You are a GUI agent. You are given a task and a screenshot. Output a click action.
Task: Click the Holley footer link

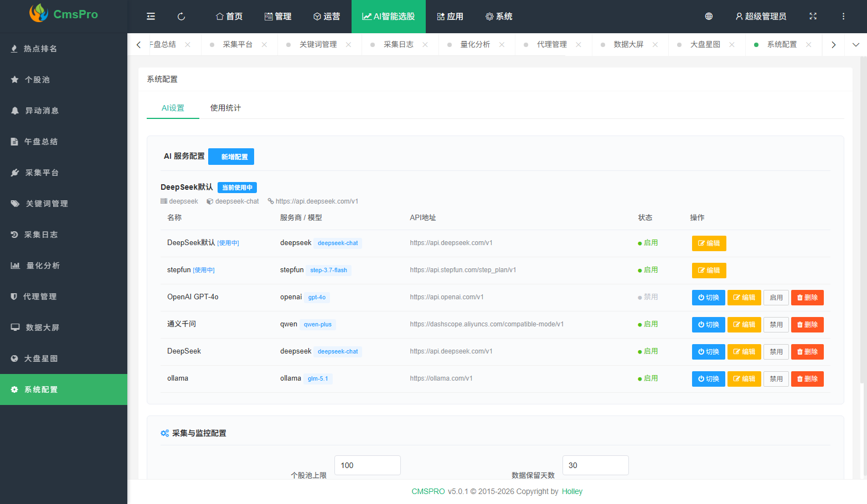(572, 491)
